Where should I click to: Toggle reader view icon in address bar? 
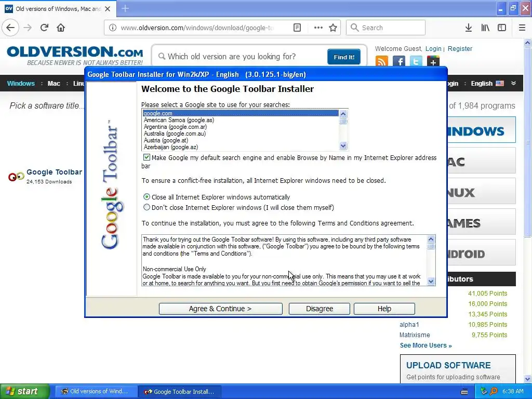[297, 28]
